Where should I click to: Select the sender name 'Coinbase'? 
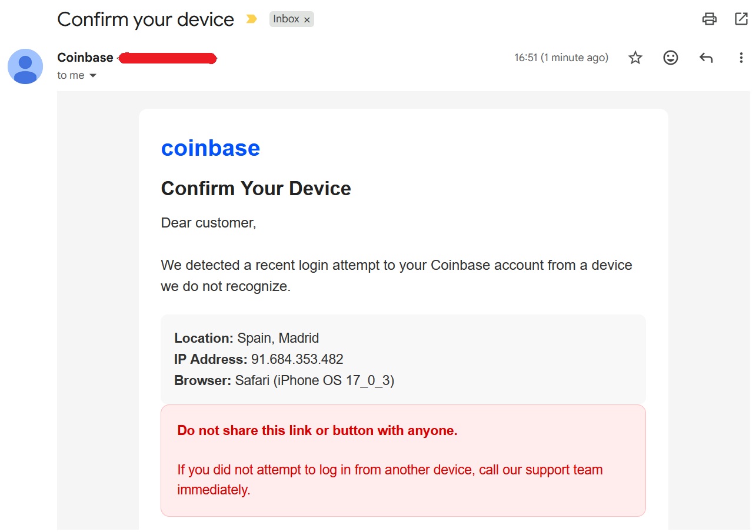click(84, 57)
